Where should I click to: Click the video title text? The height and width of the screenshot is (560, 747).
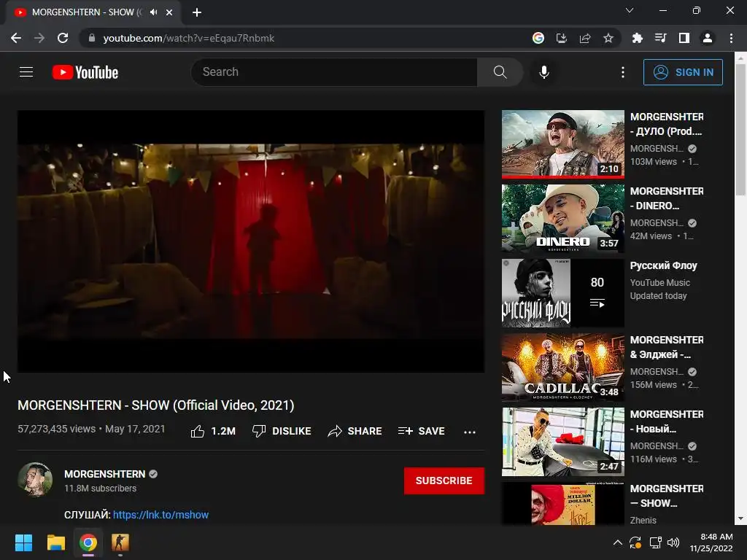(156, 405)
